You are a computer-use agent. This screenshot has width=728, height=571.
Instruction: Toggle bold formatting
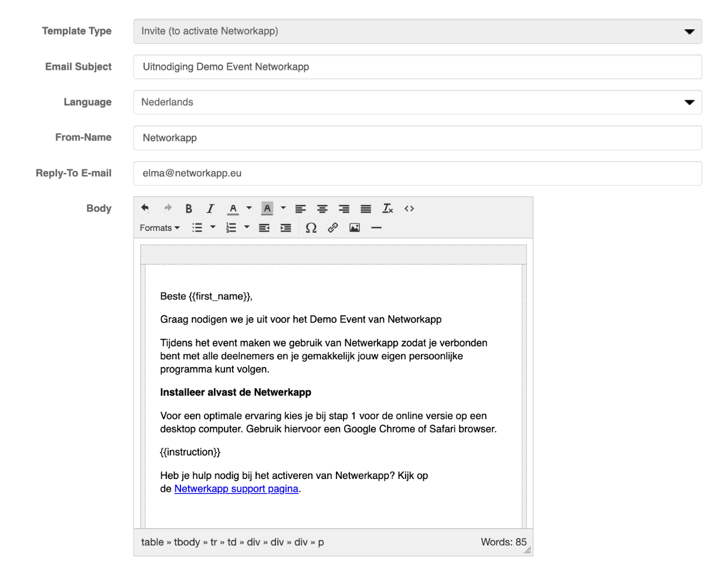coord(189,208)
